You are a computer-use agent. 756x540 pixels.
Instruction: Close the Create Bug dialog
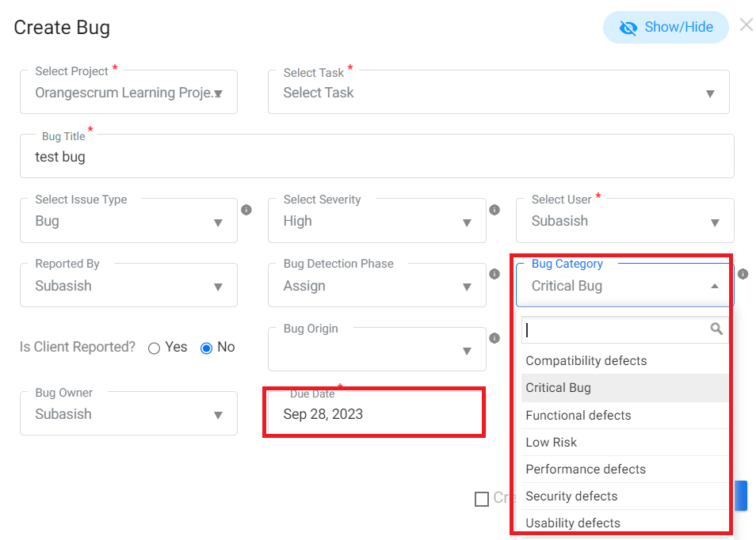[746, 25]
